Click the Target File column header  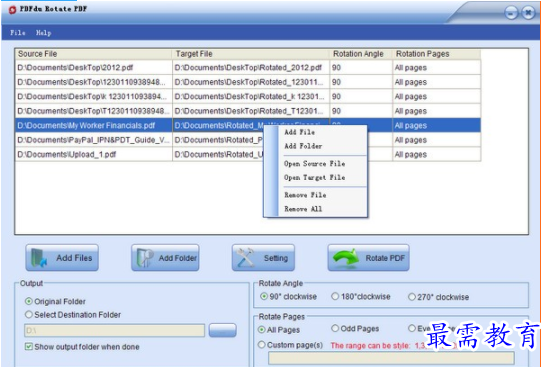[x=251, y=54]
